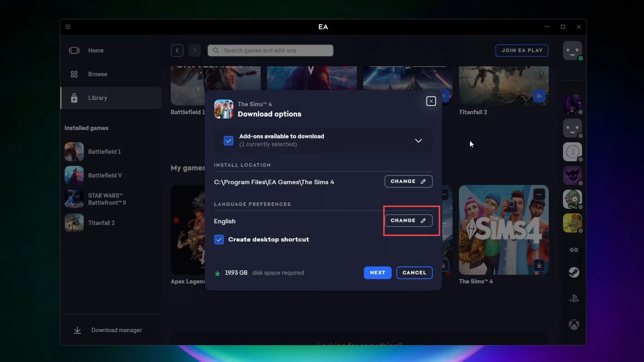Open the gray smiley friend avatar

point(572,128)
